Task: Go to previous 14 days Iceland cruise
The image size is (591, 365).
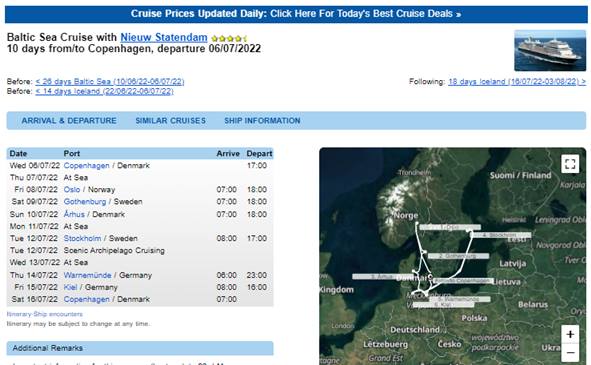Action: click(x=104, y=91)
